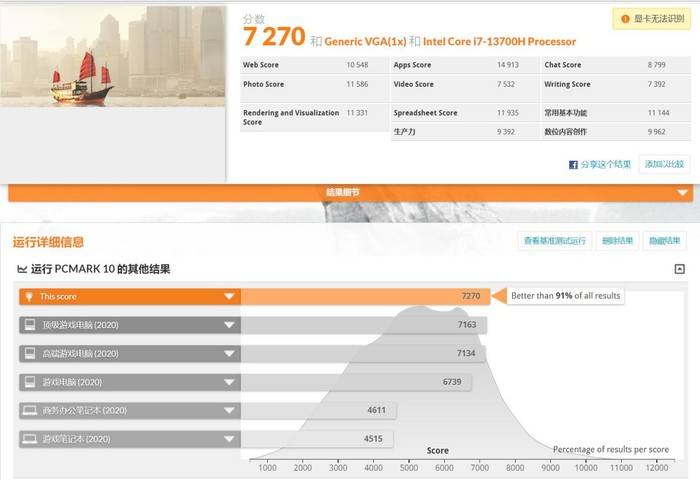
Task: Click the desktop icon on 游戏电脑 (2020) row
Action: 30,382
